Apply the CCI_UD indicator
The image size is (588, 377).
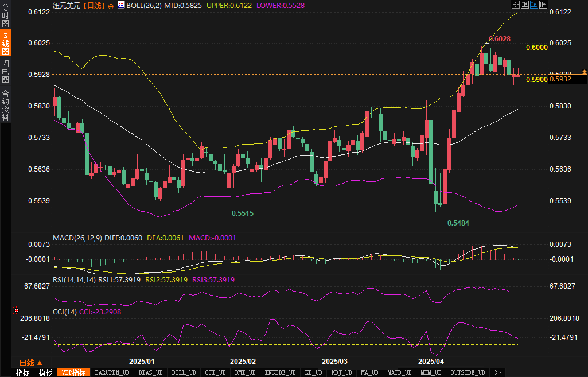pyautogui.click(x=215, y=372)
